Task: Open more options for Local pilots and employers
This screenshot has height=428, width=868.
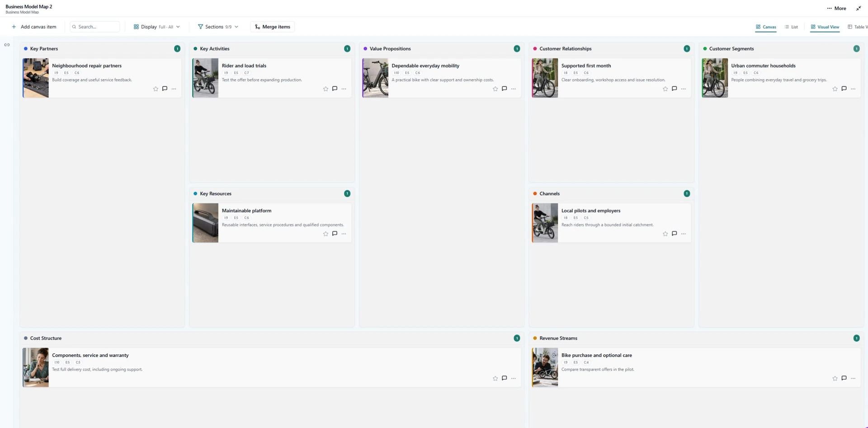Action: [x=683, y=234]
